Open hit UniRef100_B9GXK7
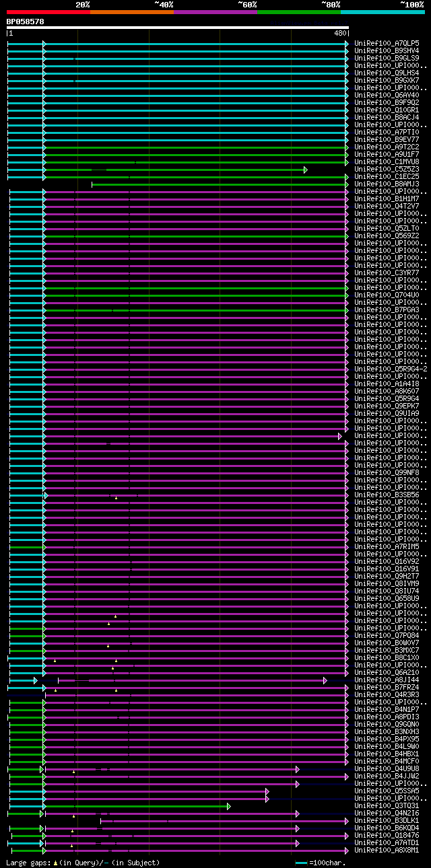This screenshot has width=431, height=868. 387,80
